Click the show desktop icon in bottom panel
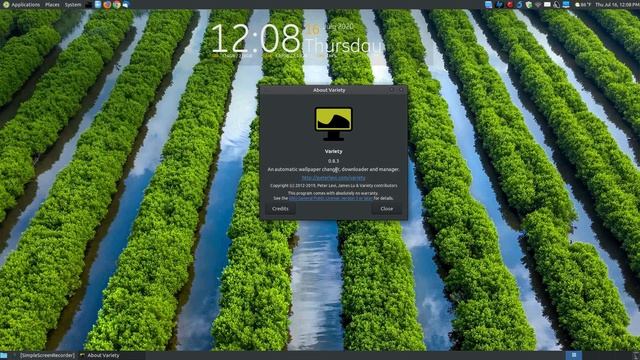 click(x=4, y=356)
